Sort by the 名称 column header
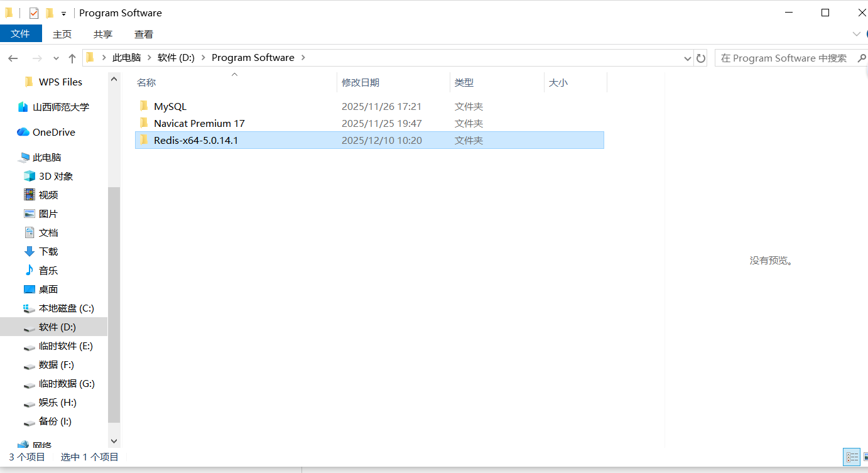Viewport: 868px width, 473px height. point(236,82)
